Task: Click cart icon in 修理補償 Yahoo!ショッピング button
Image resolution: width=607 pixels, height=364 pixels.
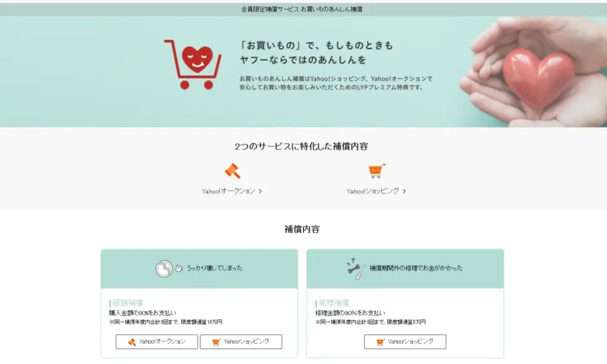Action: coord(381,342)
